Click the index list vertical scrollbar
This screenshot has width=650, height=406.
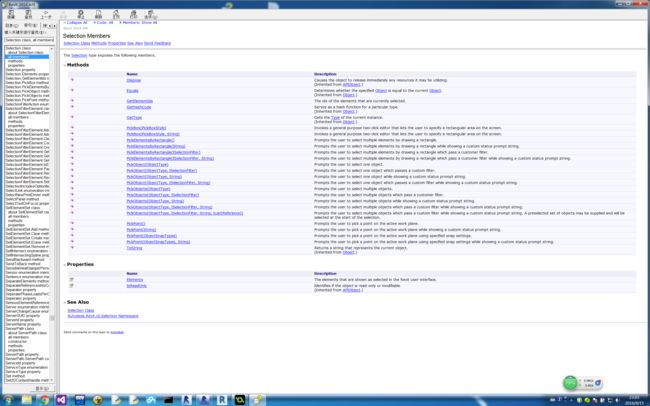click(52, 214)
